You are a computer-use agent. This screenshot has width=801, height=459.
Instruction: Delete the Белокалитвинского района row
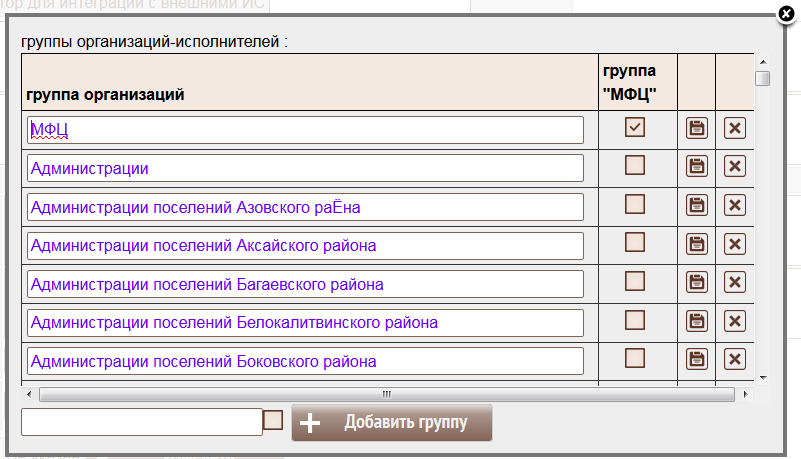click(734, 320)
